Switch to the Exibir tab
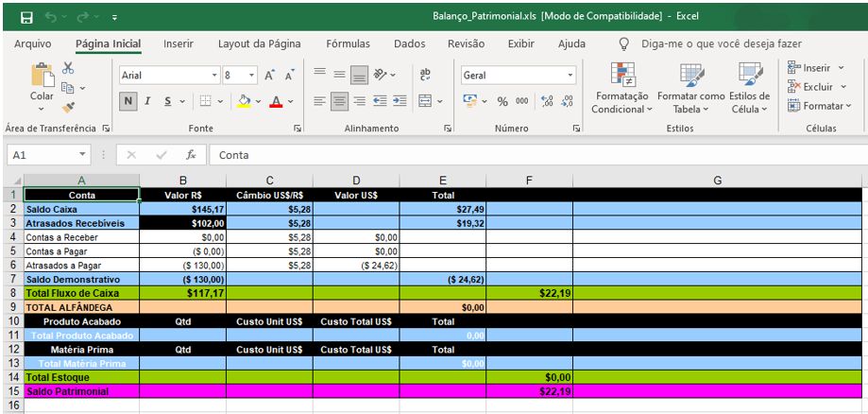This screenshot has height=414, width=868. click(521, 43)
